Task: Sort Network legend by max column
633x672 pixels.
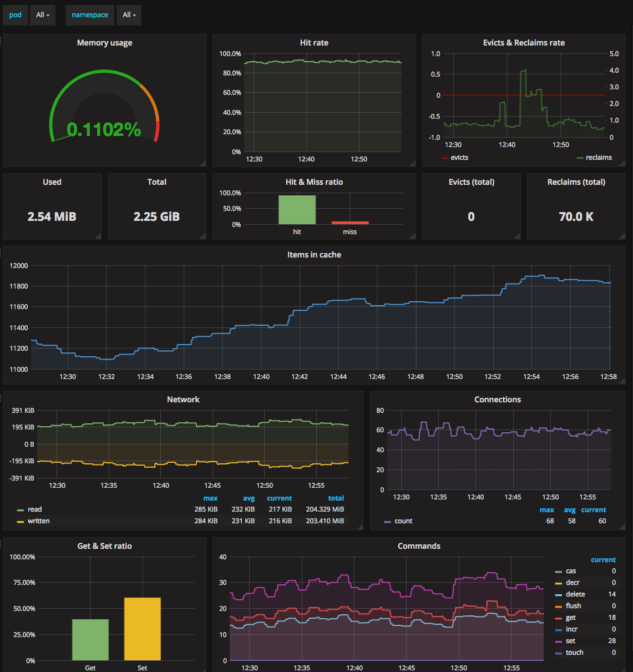Action: 210,498
